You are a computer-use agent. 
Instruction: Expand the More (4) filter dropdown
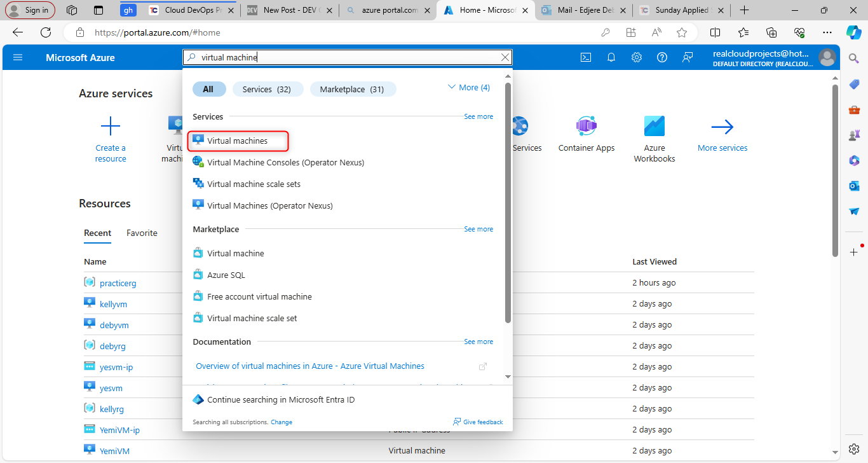469,88
